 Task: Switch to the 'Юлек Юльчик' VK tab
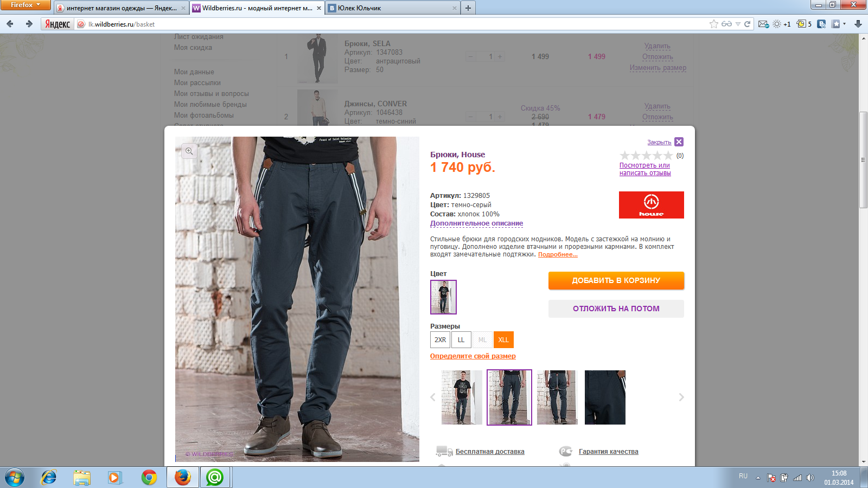[393, 8]
